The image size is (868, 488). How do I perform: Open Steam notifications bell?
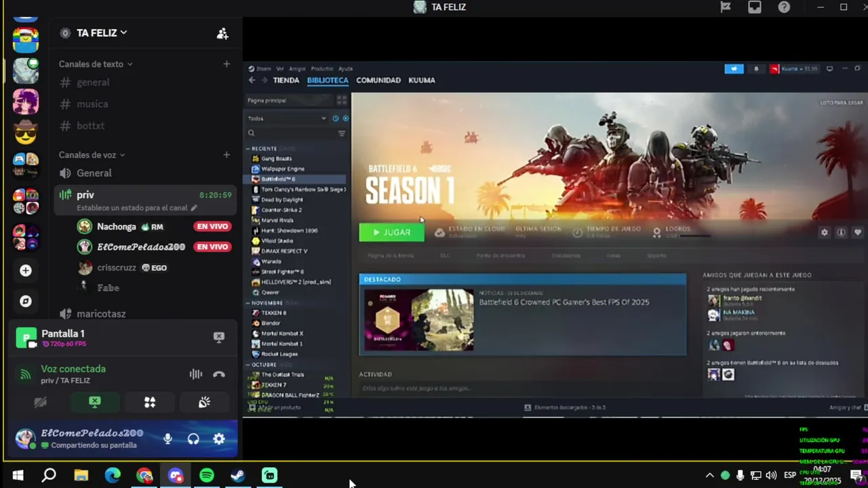[x=756, y=69]
